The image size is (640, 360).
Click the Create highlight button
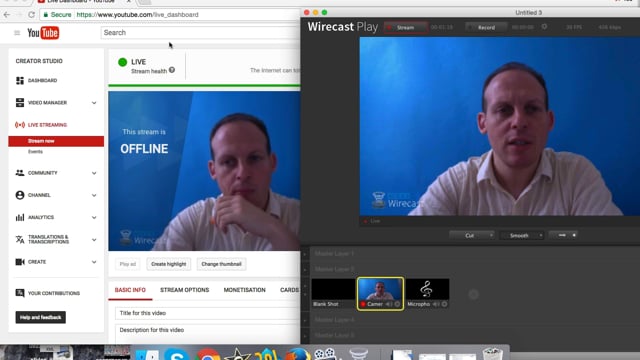tap(169, 264)
